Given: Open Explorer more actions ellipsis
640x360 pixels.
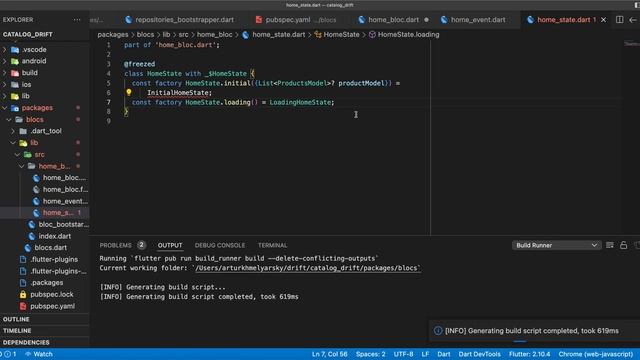Looking at the screenshot, I should 77,20.
